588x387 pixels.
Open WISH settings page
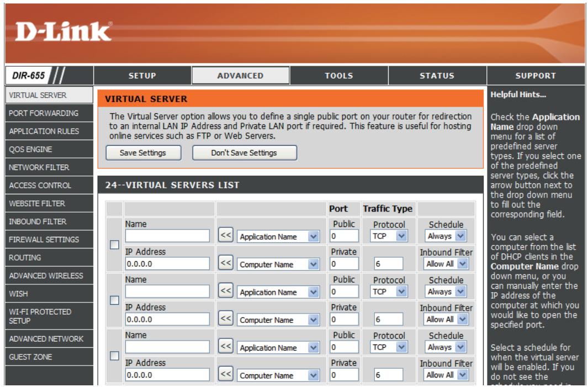(49, 294)
